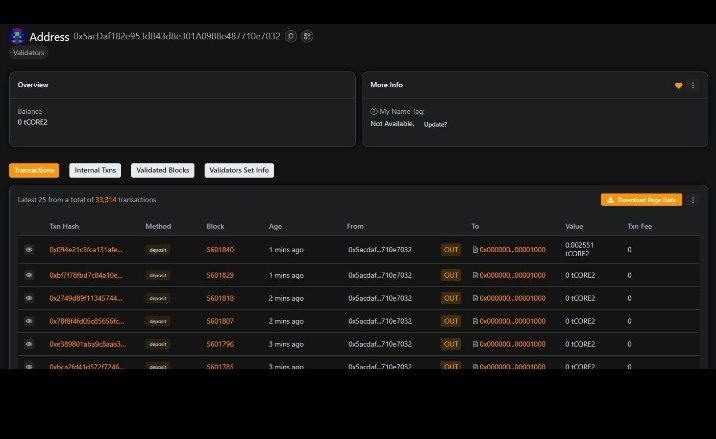Select the full address text at top
Viewport: 716px width, 439px height.
(x=177, y=36)
